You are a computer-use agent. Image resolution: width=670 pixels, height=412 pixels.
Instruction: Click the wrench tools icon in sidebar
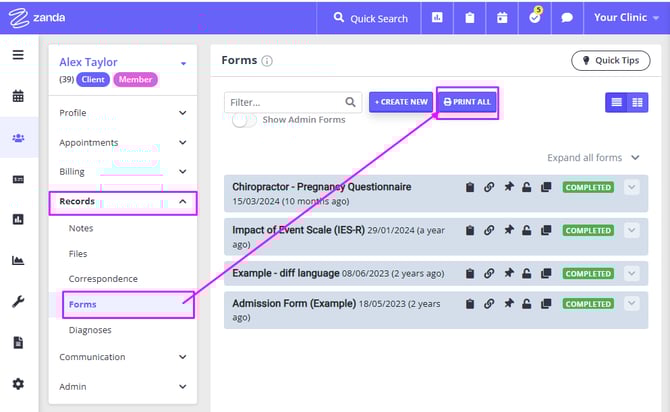pos(18,301)
